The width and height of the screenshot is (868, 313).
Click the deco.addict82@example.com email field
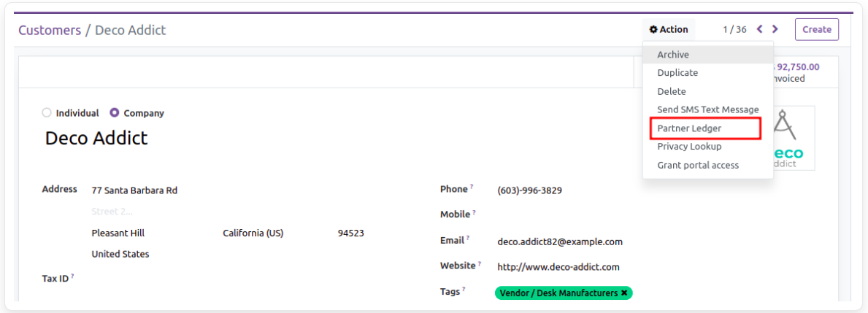click(x=560, y=241)
